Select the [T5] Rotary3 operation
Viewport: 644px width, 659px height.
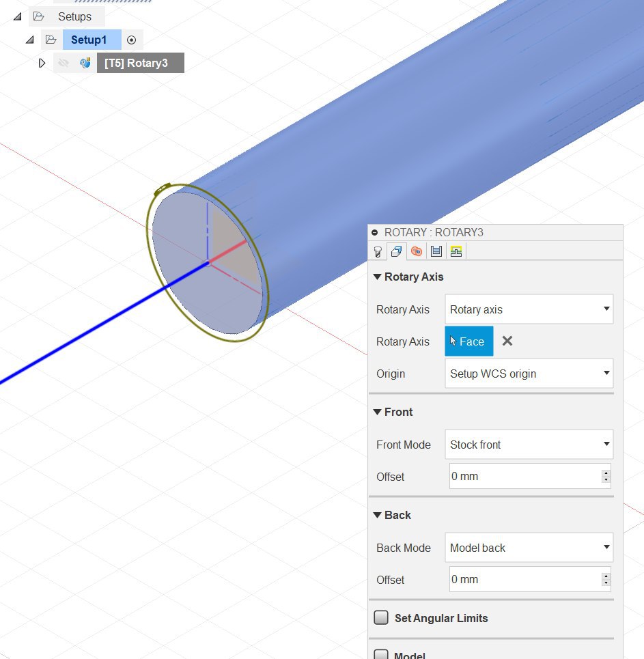pyautogui.click(x=141, y=63)
